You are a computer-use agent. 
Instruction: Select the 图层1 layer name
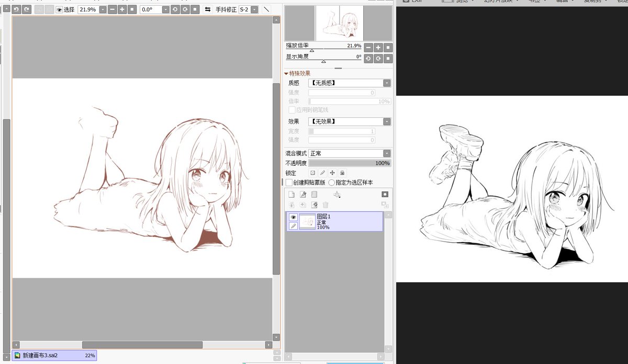(324, 216)
